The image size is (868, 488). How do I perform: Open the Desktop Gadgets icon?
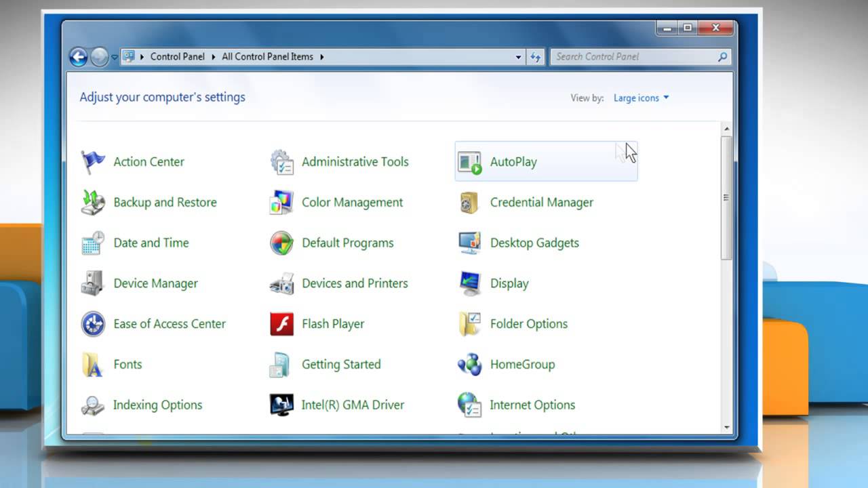469,243
